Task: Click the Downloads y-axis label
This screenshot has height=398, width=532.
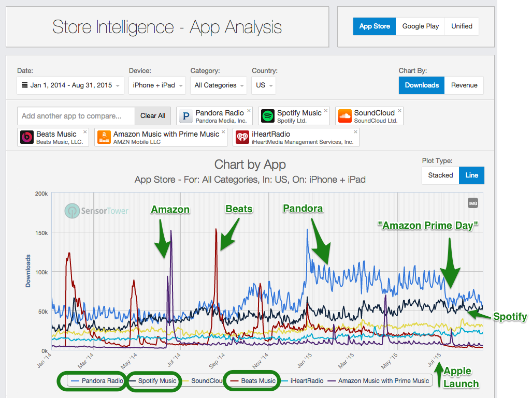Action: click(28, 271)
